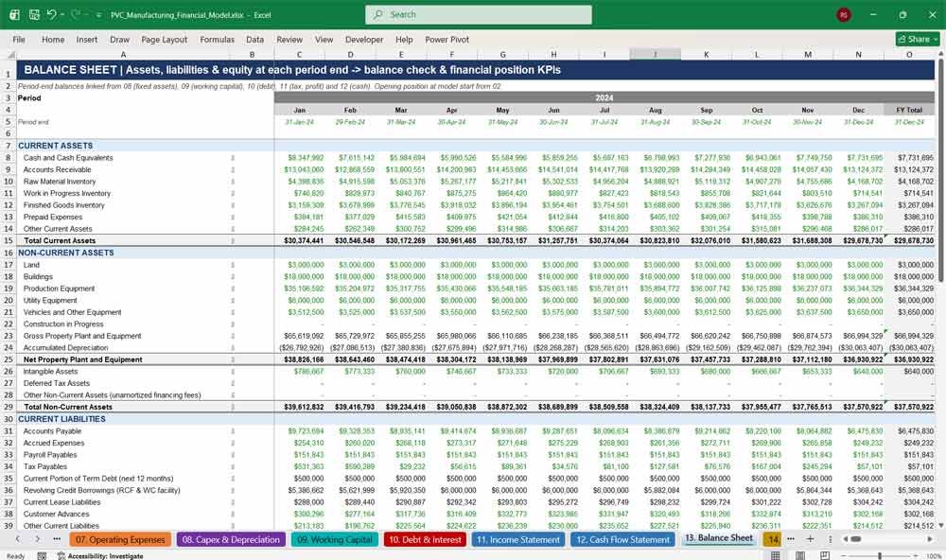
Task: Click the 100% zoom level
Action: [x=934, y=556]
